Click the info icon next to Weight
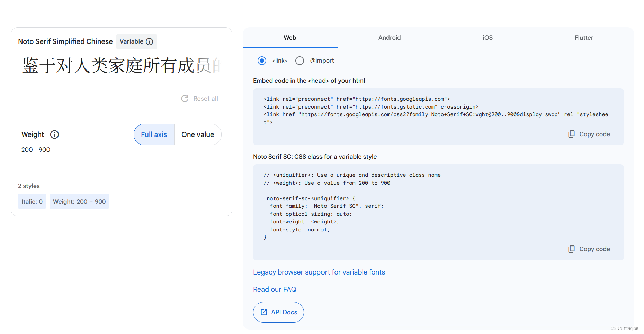Screen dimensions: 644x334 [x=55, y=134]
